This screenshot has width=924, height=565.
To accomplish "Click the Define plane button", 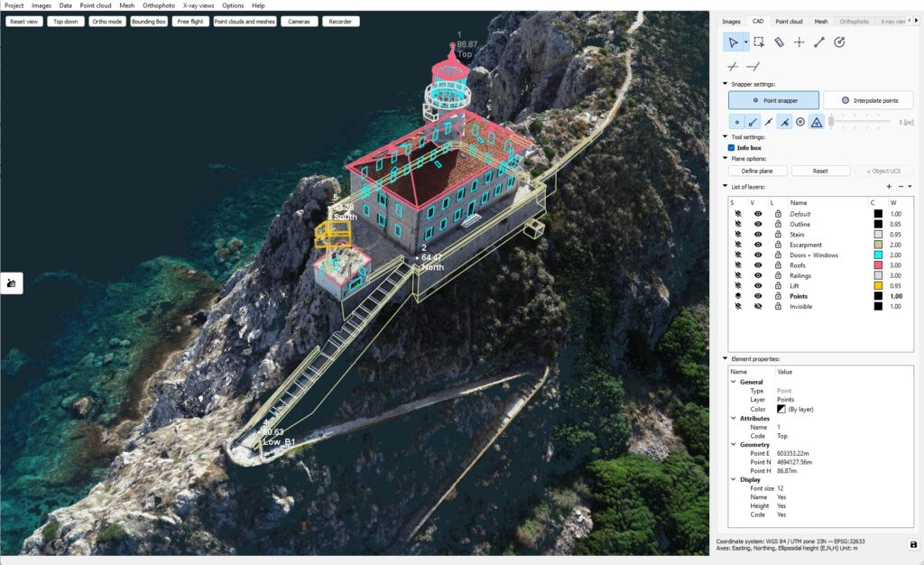I will point(757,170).
